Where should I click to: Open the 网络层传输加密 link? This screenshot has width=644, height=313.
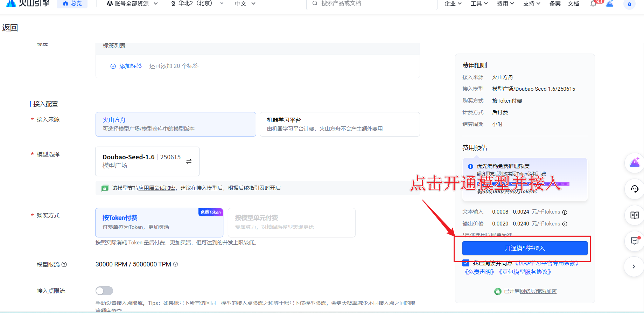tap(538, 291)
